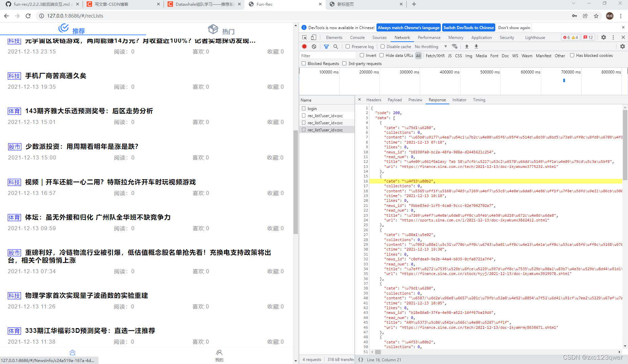Select the inspect element picker icon

pos(304,37)
